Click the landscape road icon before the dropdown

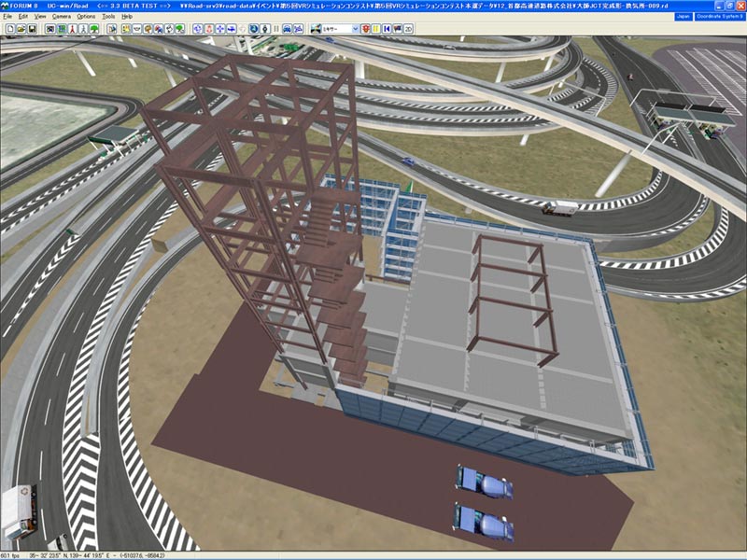pos(316,29)
